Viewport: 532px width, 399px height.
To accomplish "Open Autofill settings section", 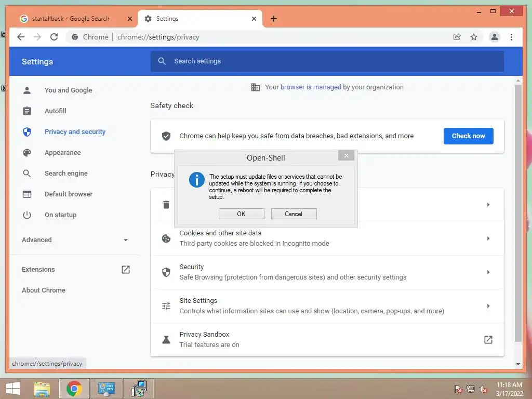I will 55,111.
